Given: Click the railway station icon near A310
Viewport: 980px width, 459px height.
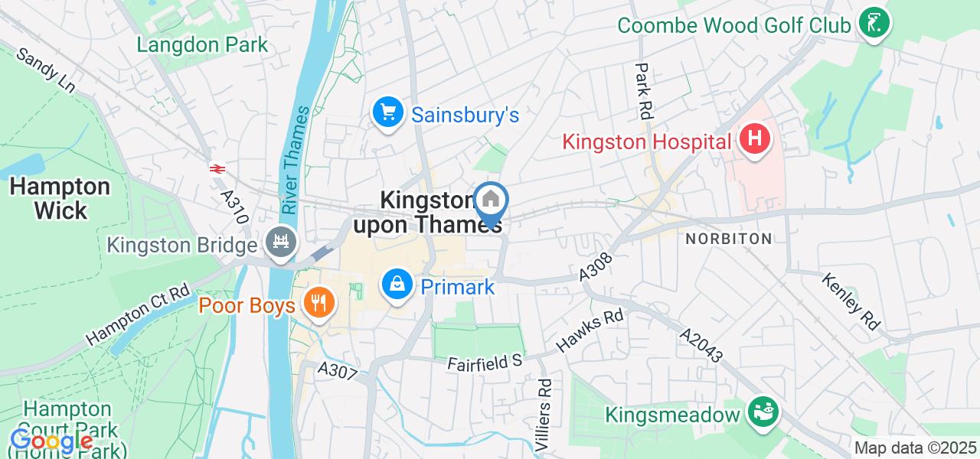Looking at the screenshot, I should click(x=216, y=169).
